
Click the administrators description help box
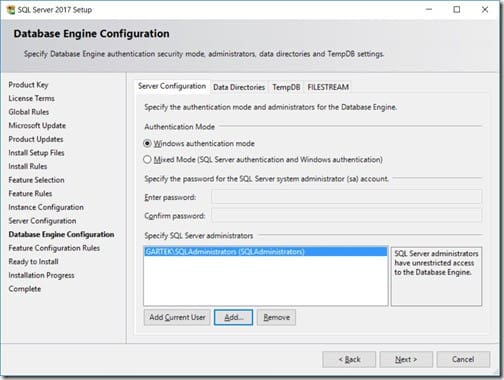coord(436,276)
